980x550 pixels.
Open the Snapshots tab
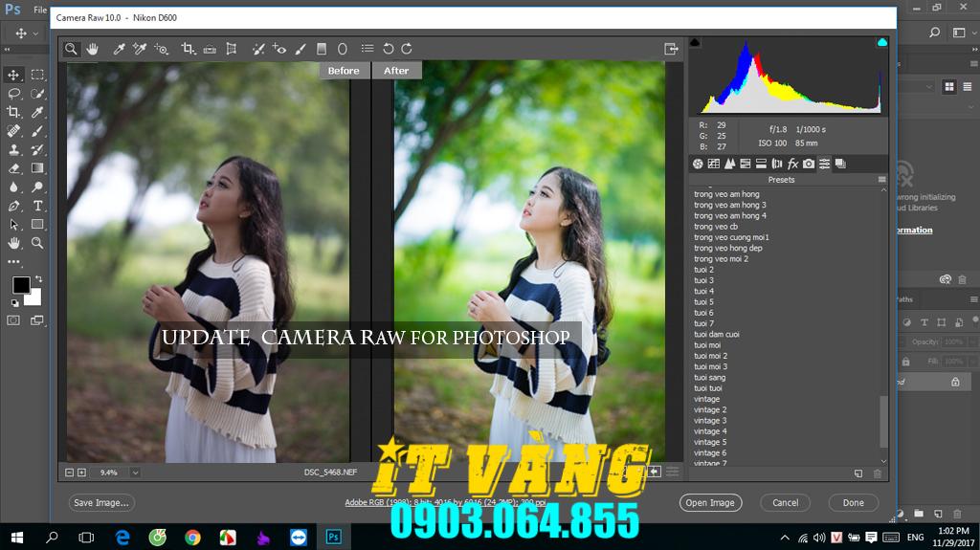pyautogui.click(x=840, y=164)
